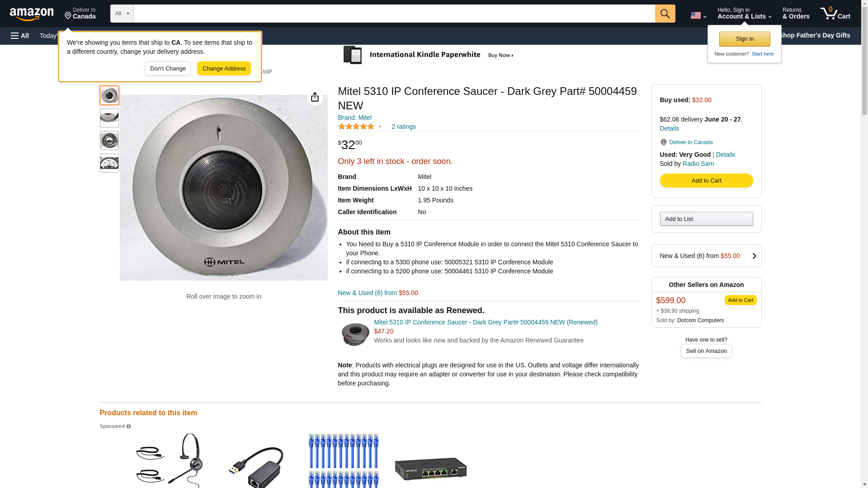Click the share icon on product image

point(315,97)
